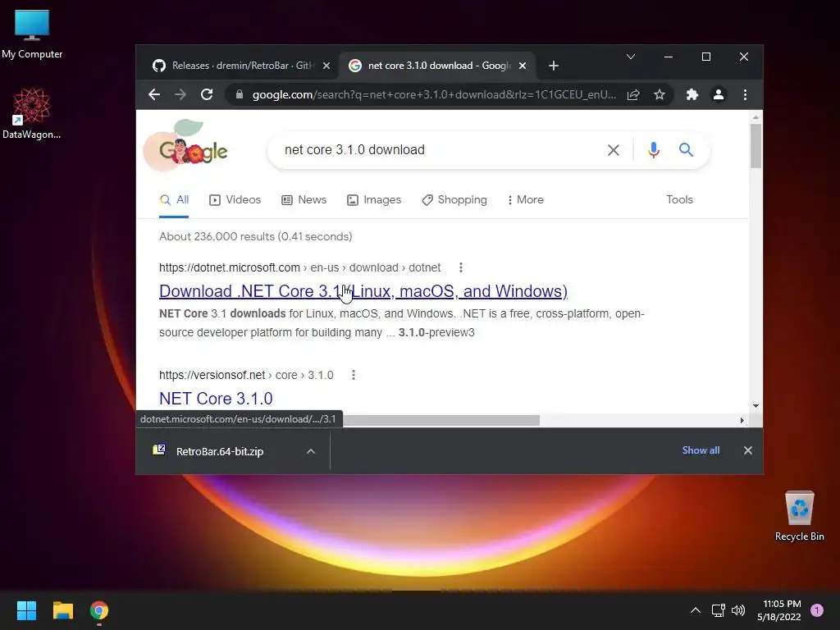Reload the Google search page
Image resolution: width=840 pixels, height=630 pixels.
click(x=207, y=95)
